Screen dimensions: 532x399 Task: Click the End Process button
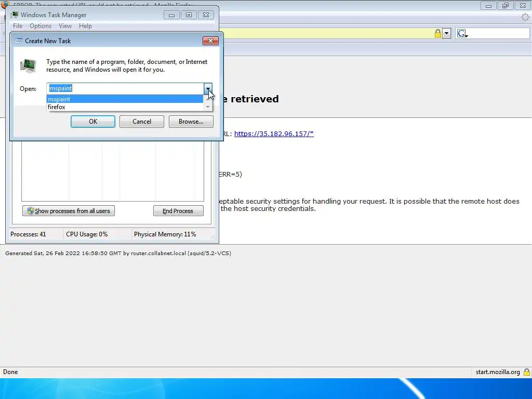click(x=179, y=211)
